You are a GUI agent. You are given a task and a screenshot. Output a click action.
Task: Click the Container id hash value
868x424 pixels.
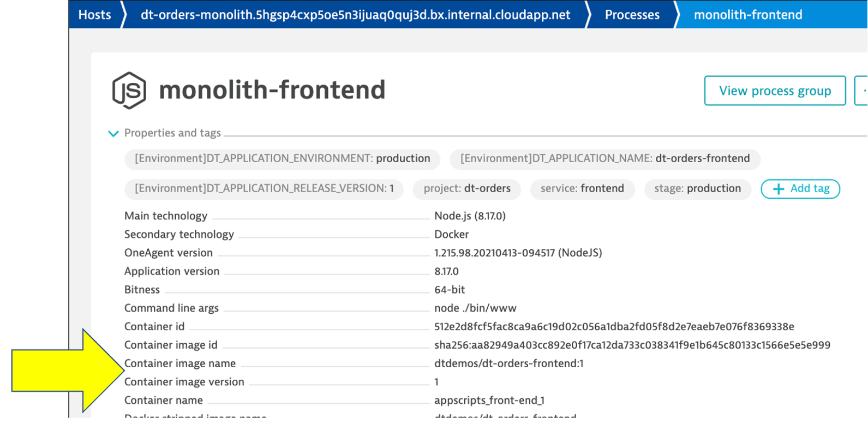(x=614, y=327)
